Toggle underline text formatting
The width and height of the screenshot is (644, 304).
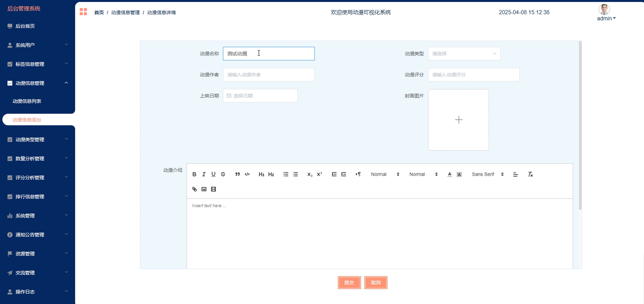pyautogui.click(x=213, y=174)
